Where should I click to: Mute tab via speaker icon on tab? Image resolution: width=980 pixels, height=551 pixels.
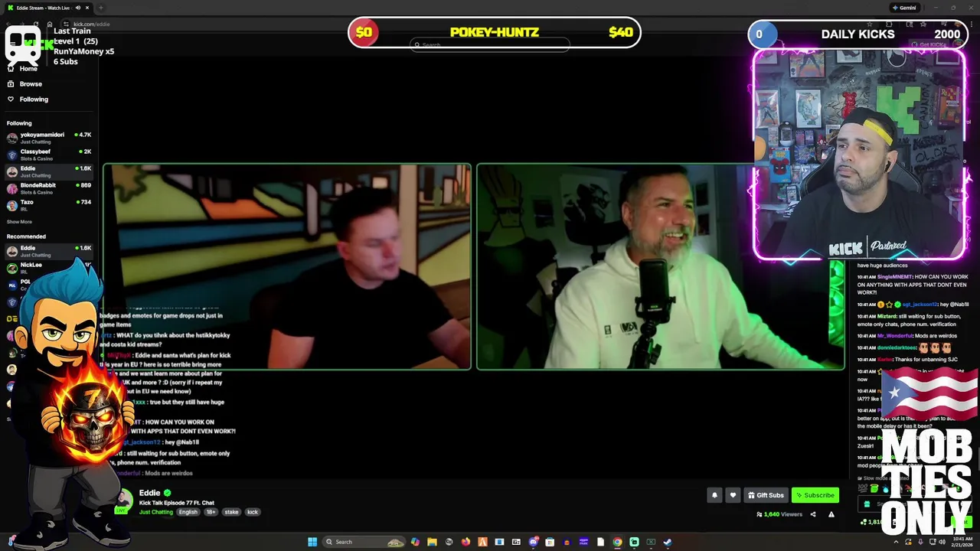click(77, 8)
